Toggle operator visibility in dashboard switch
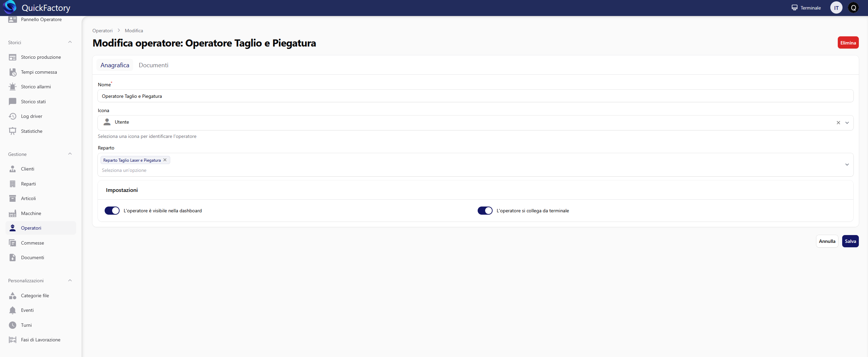 pyautogui.click(x=112, y=211)
